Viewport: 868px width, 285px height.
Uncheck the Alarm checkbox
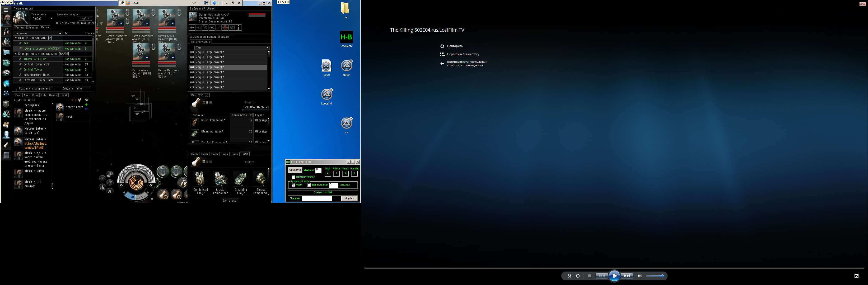click(293, 185)
